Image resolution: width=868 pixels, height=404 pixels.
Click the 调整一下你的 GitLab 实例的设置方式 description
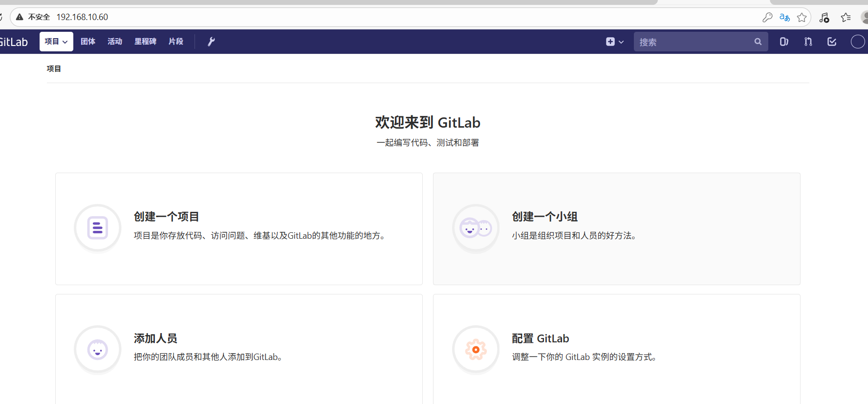click(585, 357)
